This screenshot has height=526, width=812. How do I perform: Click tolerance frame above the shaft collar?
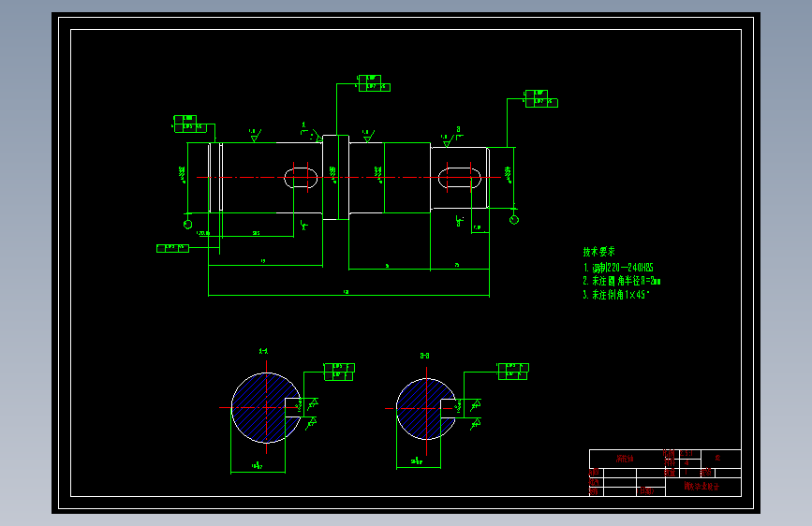coord(374,83)
